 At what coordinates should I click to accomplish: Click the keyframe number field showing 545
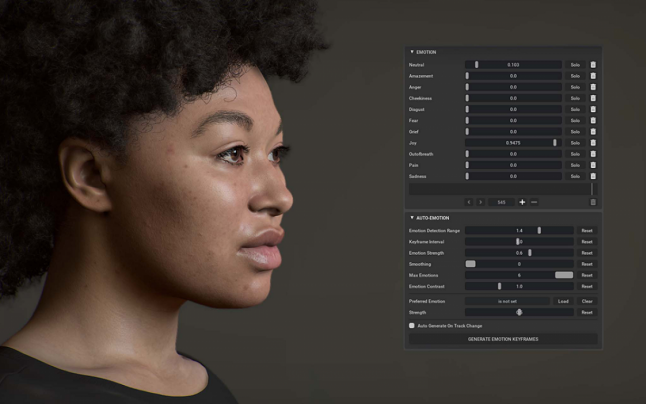point(501,202)
